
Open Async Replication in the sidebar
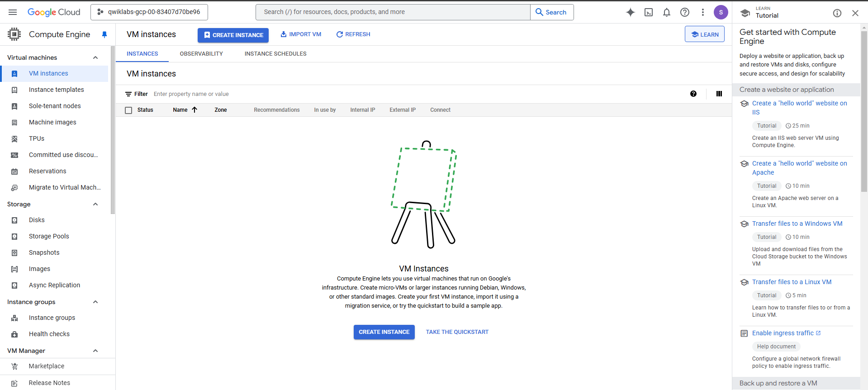[x=54, y=285]
